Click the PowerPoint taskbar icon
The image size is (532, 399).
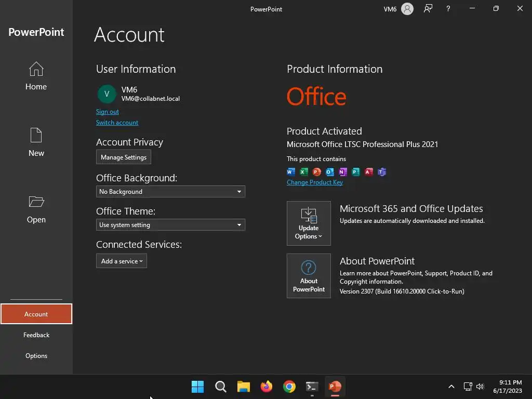tap(335, 387)
